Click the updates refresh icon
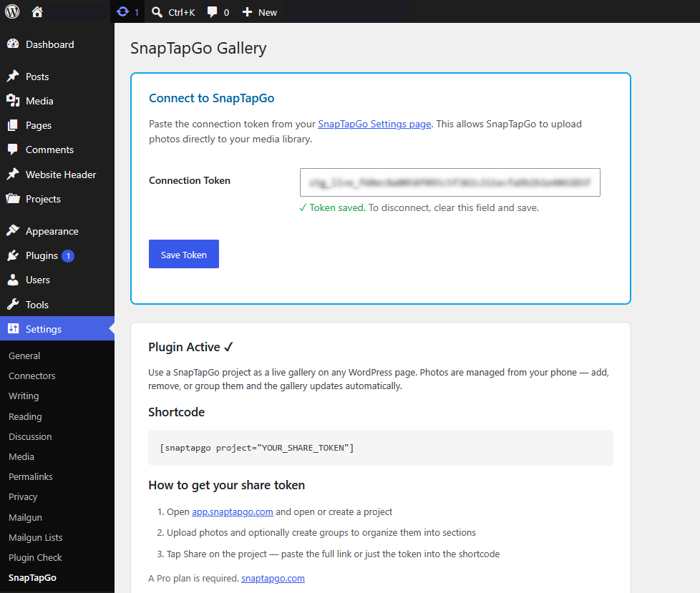700x593 pixels. [122, 12]
